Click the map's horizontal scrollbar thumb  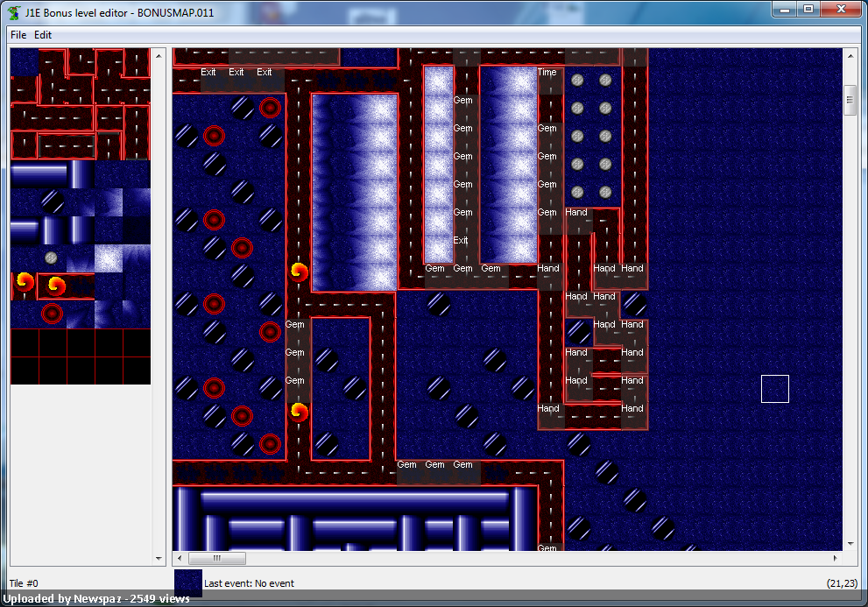tap(217, 558)
